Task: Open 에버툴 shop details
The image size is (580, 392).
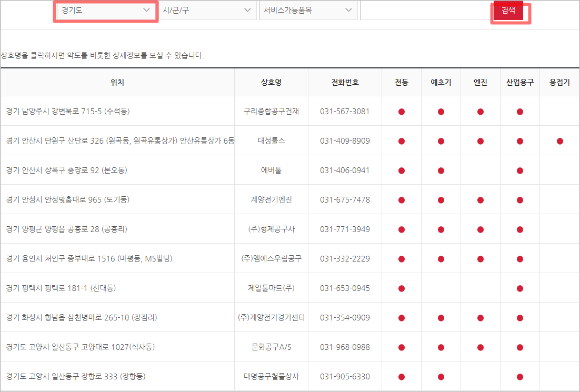Action: 271,170
